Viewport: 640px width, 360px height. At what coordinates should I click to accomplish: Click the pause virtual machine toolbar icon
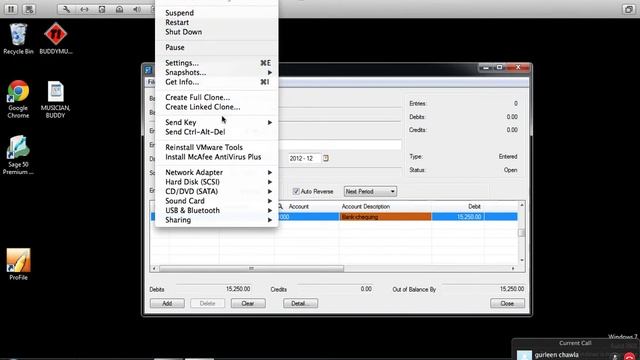[11, 9]
